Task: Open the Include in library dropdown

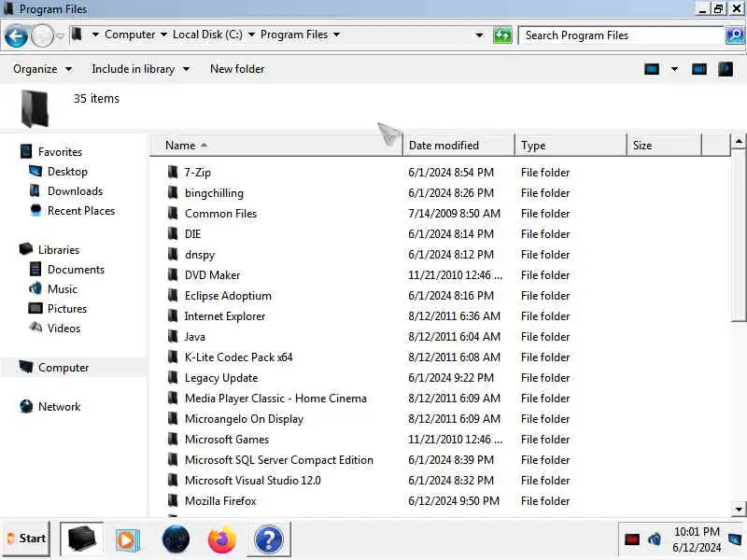Action: coord(141,69)
